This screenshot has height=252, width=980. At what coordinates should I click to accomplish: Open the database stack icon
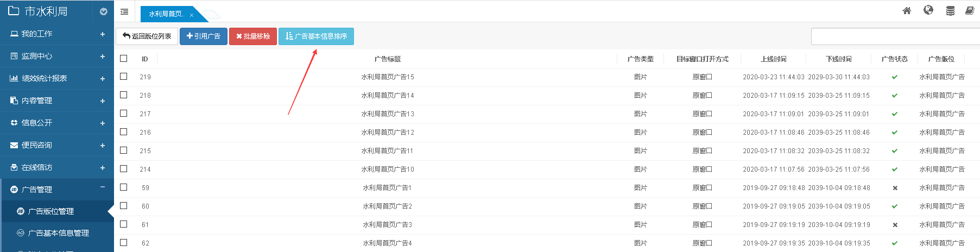(950, 11)
